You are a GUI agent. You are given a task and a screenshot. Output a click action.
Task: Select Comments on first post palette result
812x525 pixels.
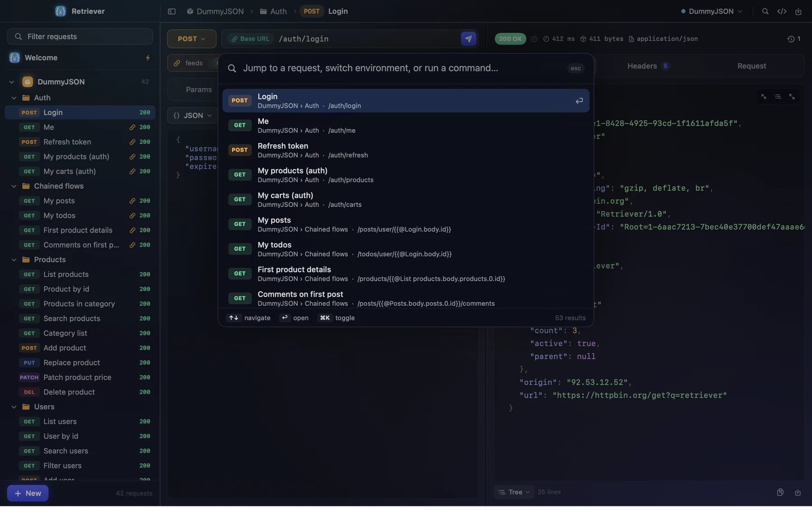pyautogui.click(x=406, y=298)
